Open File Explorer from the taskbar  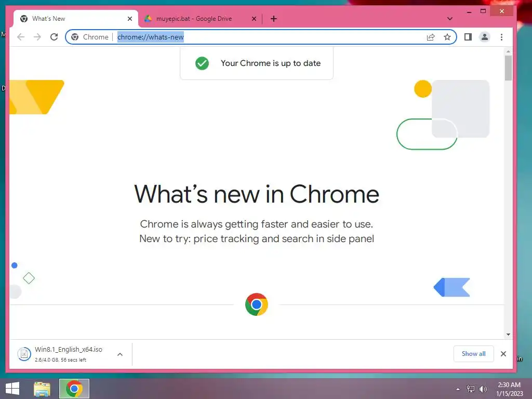click(42, 389)
